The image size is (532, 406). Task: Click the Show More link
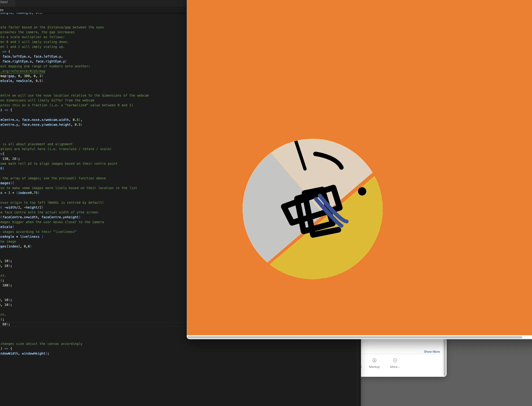click(x=432, y=352)
